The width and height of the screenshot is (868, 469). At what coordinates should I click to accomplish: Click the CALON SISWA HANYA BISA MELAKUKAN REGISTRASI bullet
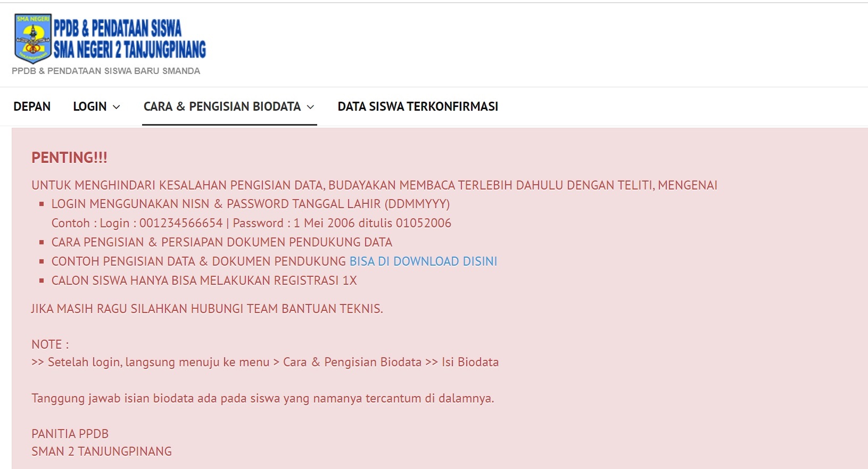[204, 281]
